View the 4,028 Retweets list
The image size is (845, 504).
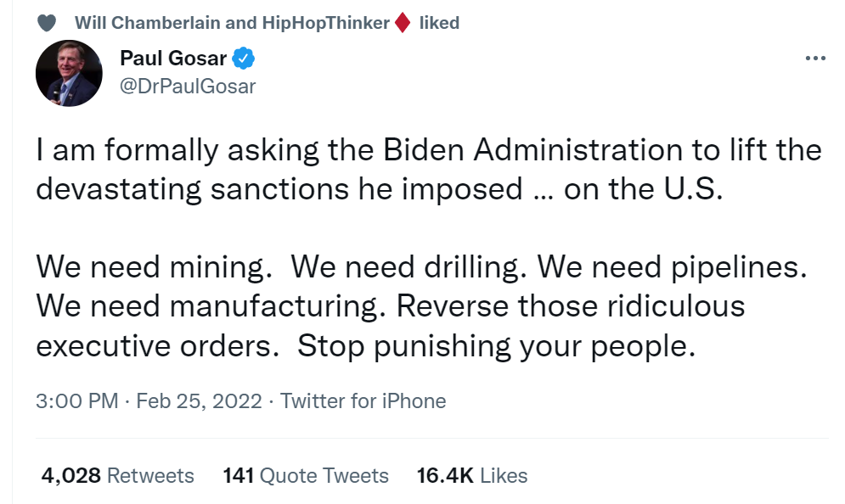point(117,476)
